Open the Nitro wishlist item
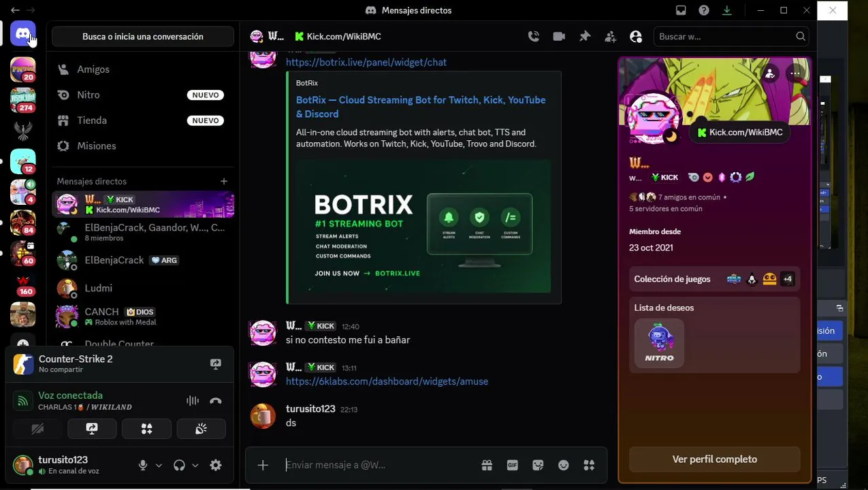 (659, 343)
